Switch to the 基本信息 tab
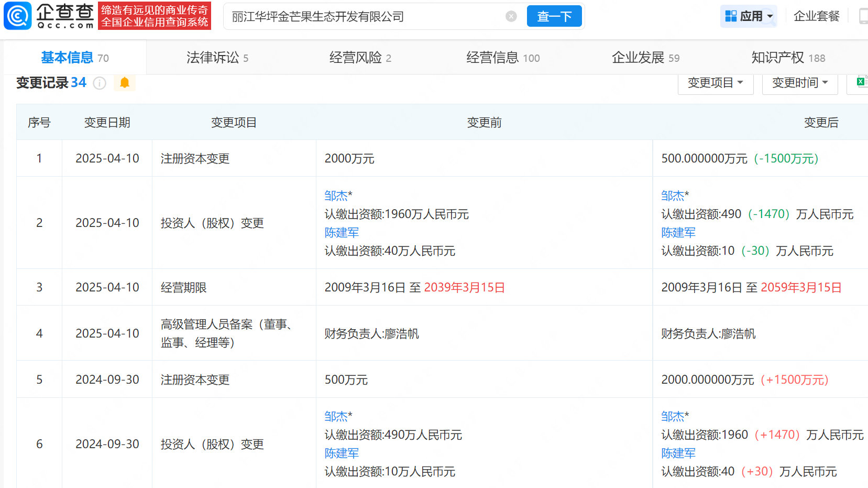The width and height of the screenshot is (868, 488). pos(75,58)
